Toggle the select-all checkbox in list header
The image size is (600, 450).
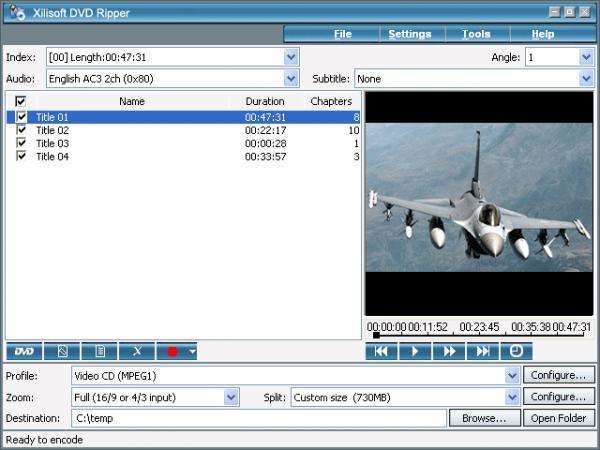(20, 101)
